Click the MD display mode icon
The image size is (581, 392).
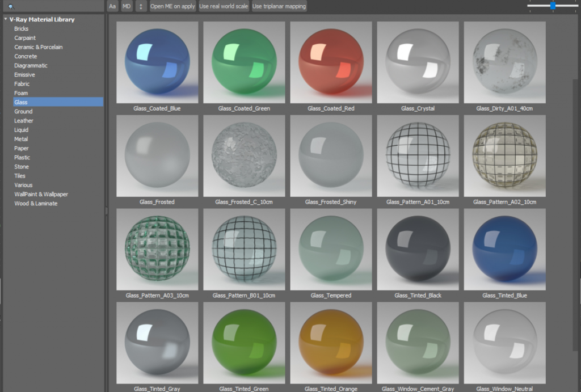pyautogui.click(x=126, y=6)
